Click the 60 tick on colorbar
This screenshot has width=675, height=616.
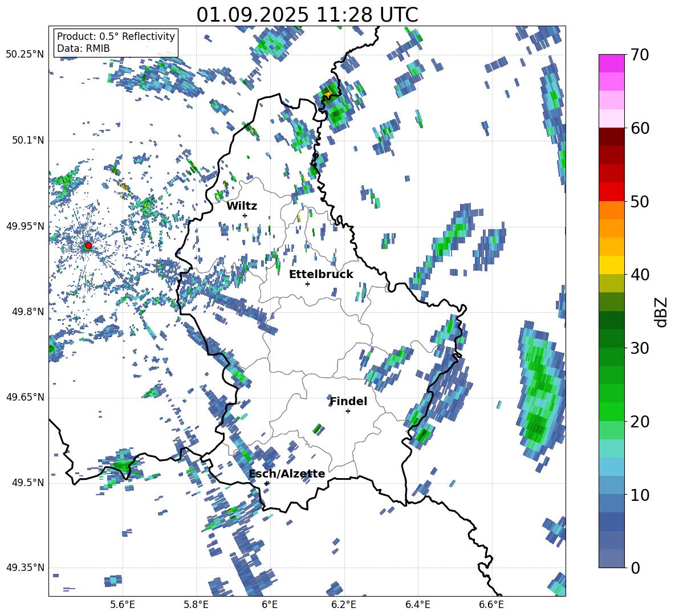tap(640, 128)
